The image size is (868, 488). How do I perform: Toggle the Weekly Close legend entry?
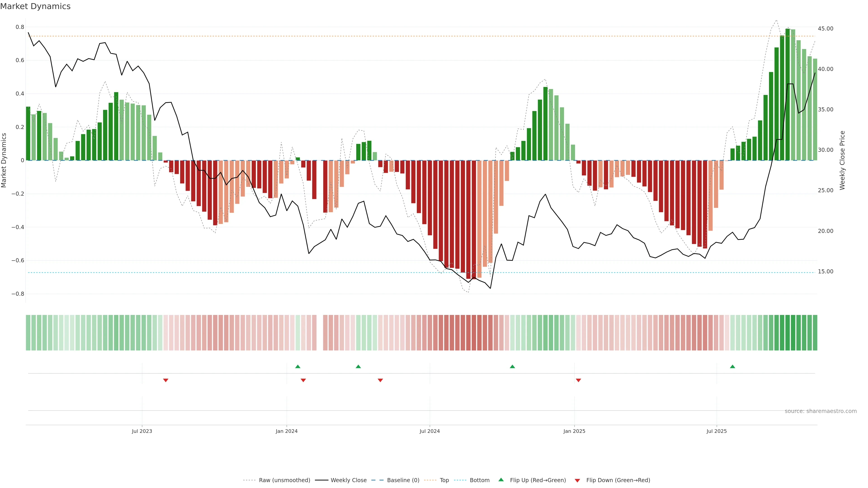(348, 480)
